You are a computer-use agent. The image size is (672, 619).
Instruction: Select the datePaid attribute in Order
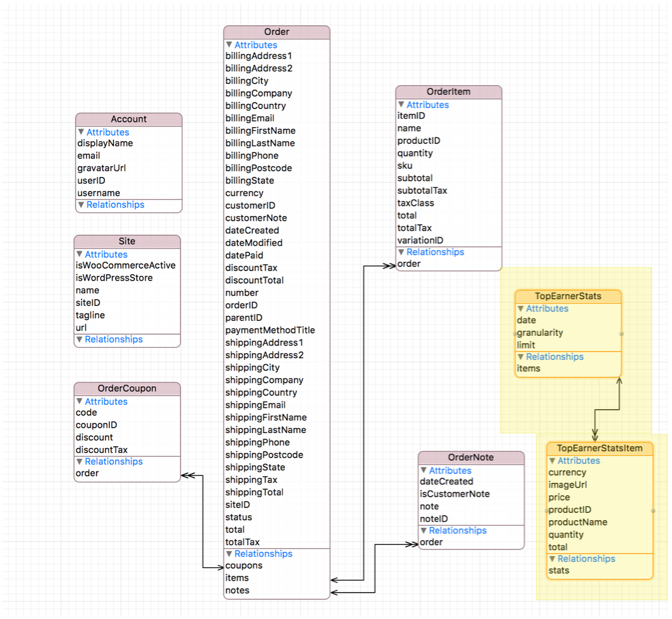(244, 256)
